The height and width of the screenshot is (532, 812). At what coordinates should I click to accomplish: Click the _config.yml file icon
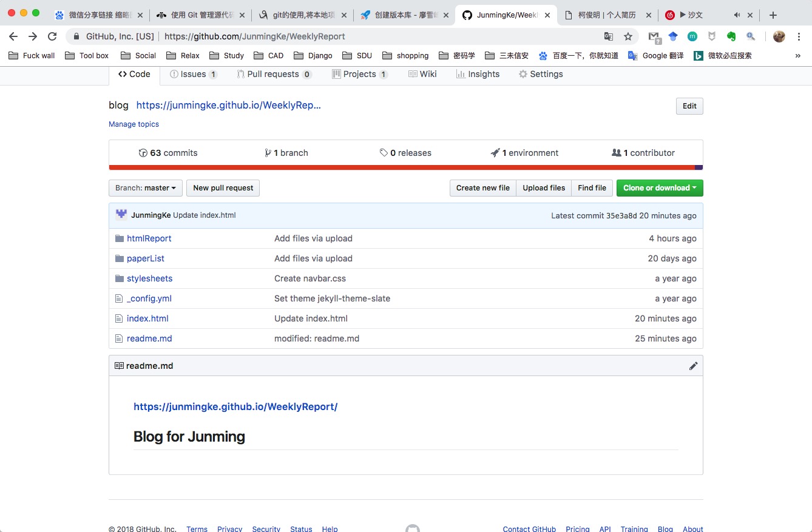pyautogui.click(x=120, y=298)
